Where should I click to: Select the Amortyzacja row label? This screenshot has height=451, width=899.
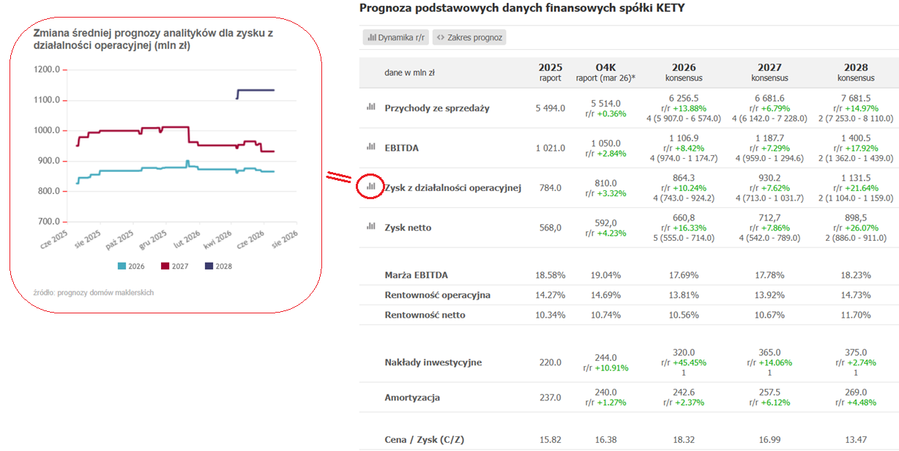(412, 398)
